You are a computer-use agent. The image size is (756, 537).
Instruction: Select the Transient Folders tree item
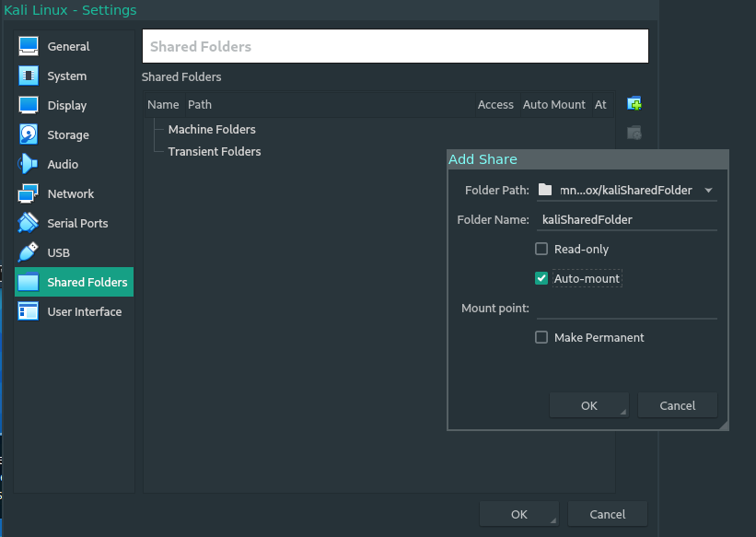[214, 152]
